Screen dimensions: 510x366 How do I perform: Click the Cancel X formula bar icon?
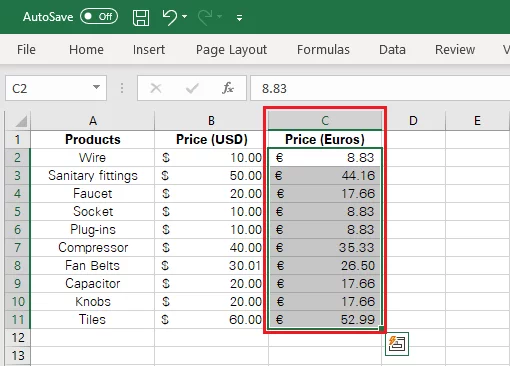[156, 88]
